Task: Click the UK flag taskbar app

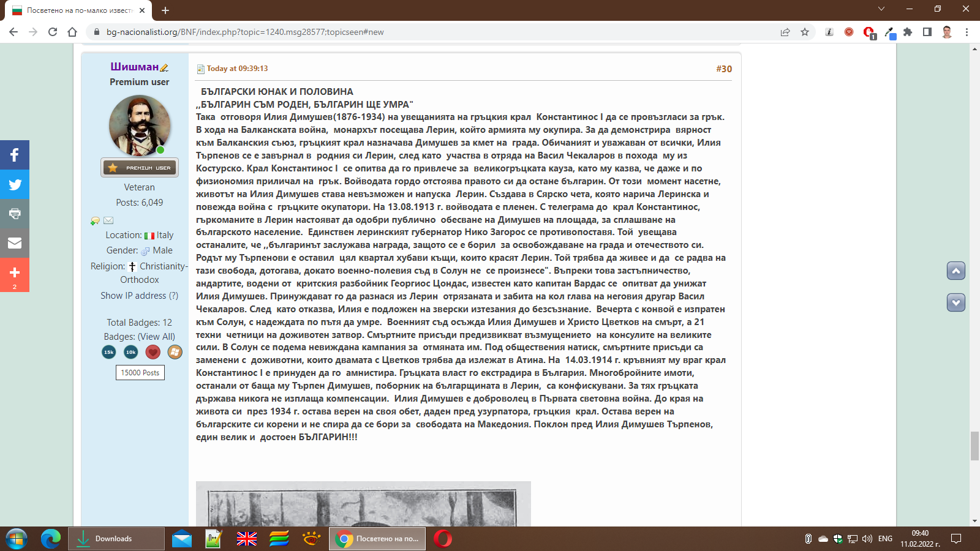Action: tap(247, 539)
